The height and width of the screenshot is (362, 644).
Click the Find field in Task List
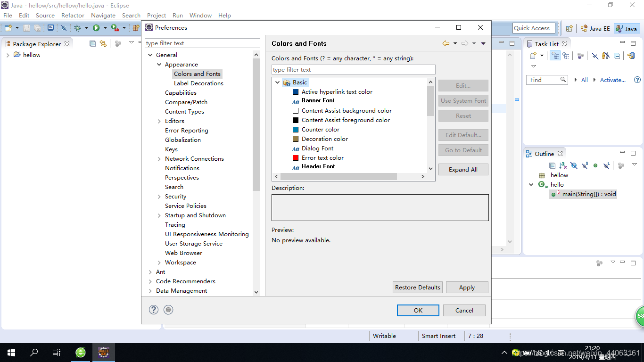[547, 80]
